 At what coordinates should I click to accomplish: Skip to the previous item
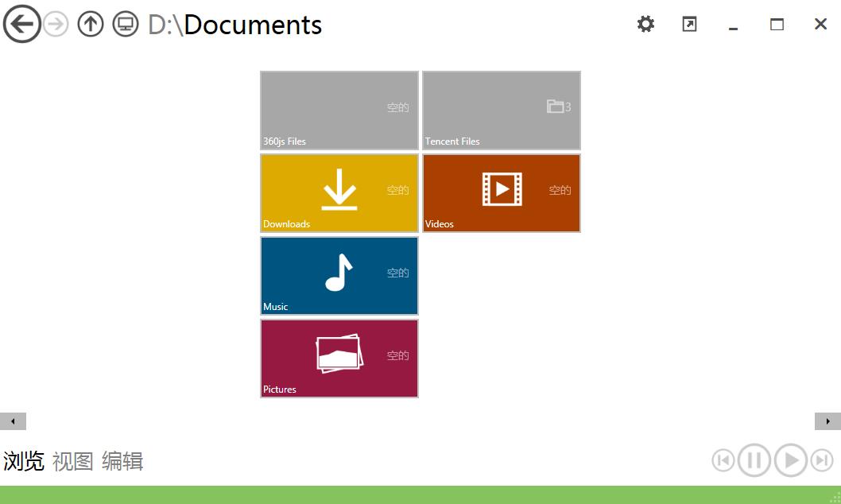pos(723,460)
